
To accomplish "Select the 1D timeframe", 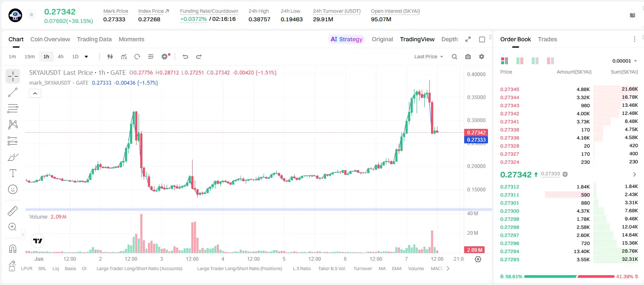I will [75, 57].
